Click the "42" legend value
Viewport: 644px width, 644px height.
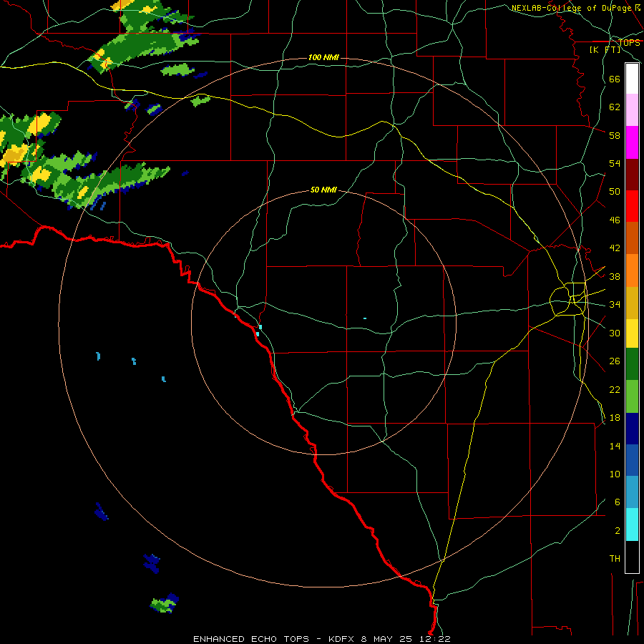(615, 248)
